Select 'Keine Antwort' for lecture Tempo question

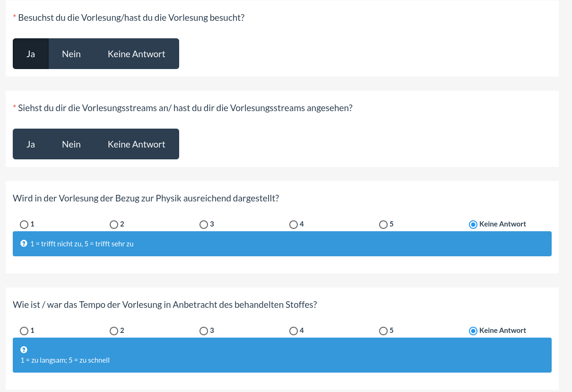coord(473,331)
